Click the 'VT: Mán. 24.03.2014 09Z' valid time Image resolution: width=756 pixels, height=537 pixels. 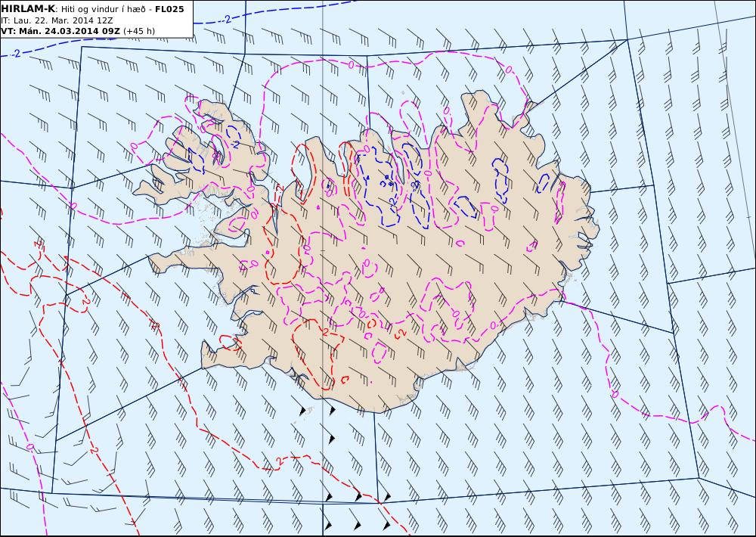click(x=60, y=31)
